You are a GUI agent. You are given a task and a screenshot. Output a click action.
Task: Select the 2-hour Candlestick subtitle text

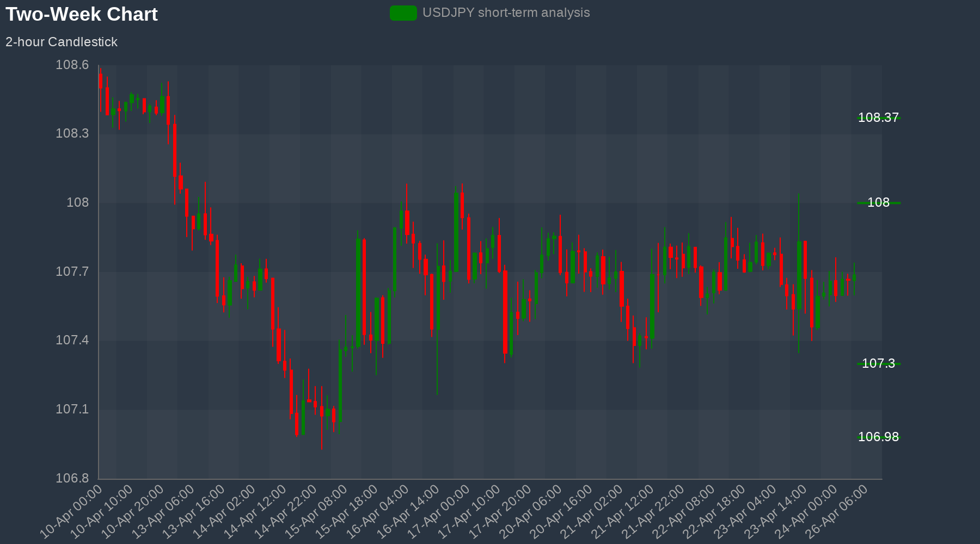pyautogui.click(x=62, y=42)
